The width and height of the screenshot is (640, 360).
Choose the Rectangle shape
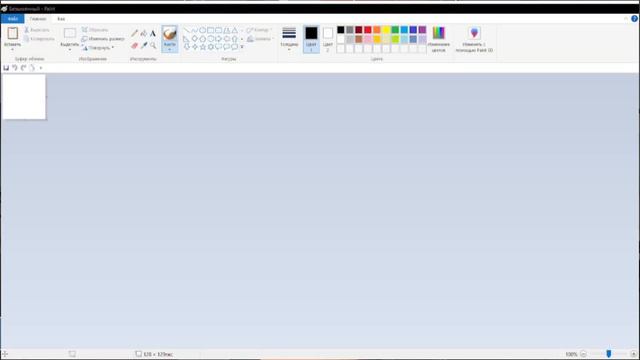point(211,30)
